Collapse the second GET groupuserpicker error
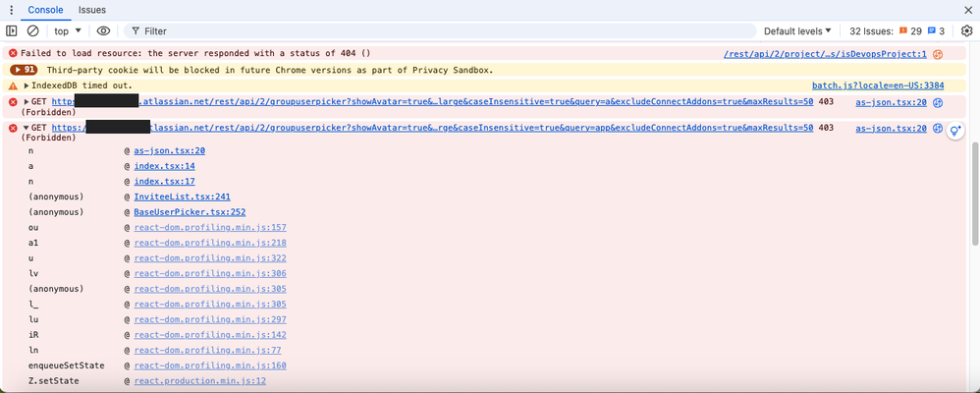980x393 pixels. 27,128
